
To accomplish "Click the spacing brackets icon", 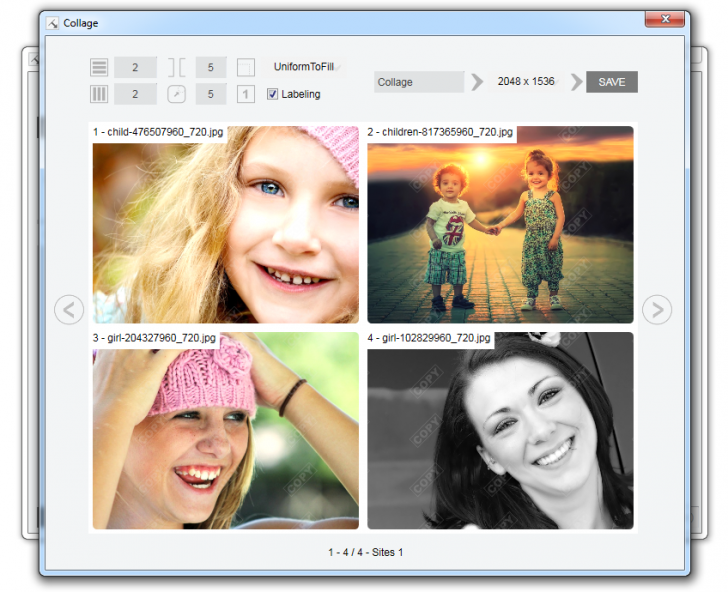I will (x=176, y=67).
